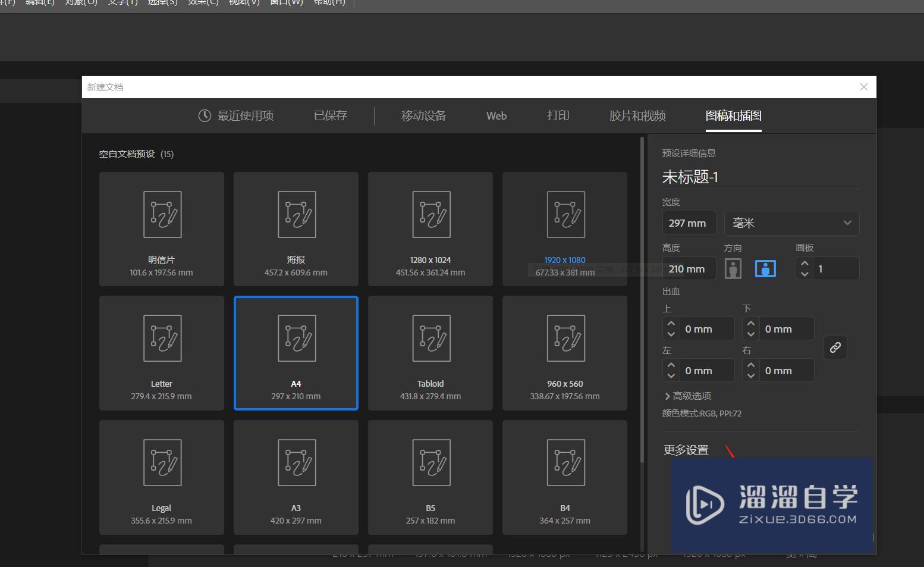Image resolution: width=924 pixels, height=567 pixels.
Task: Click the 宽度 field 297 mm
Action: pyautogui.click(x=689, y=223)
